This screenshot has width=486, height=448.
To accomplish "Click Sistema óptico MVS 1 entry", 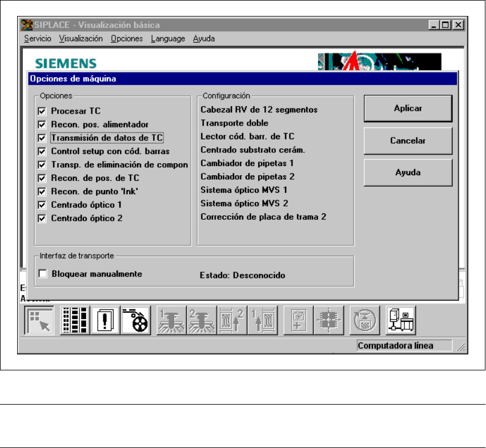I will click(244, 190).
